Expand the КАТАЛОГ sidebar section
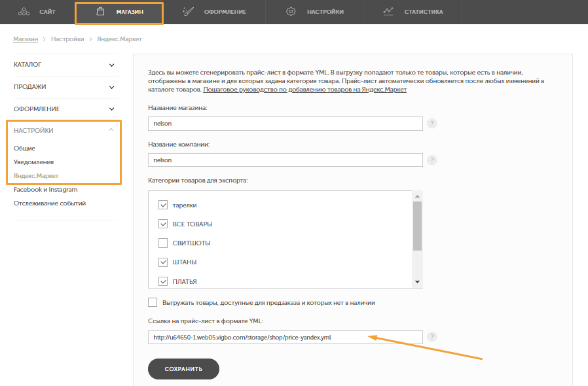588x386 pixels. pyautogui.click(x=111, y=65)
